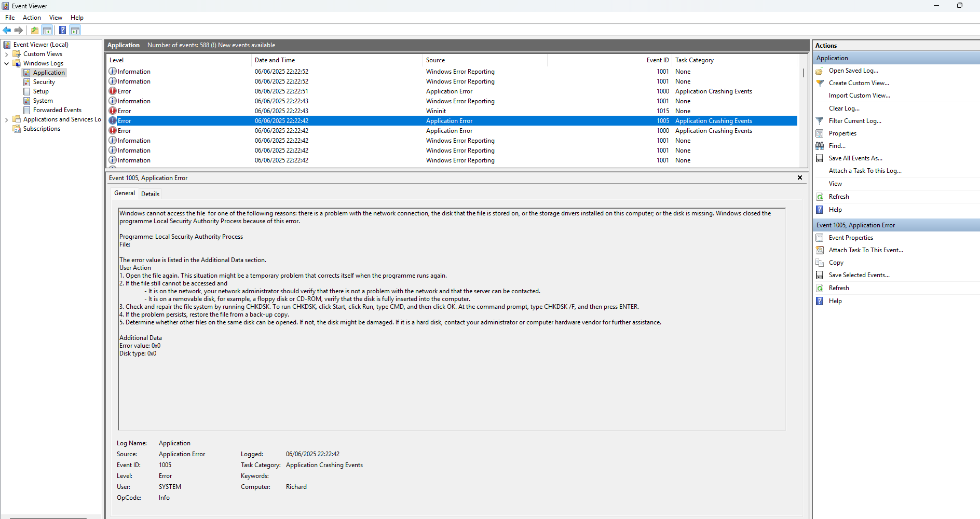The image size is (980, 519).
Task: Click the Filter Current Log funnel icon
Action: (x=820, y=121)
